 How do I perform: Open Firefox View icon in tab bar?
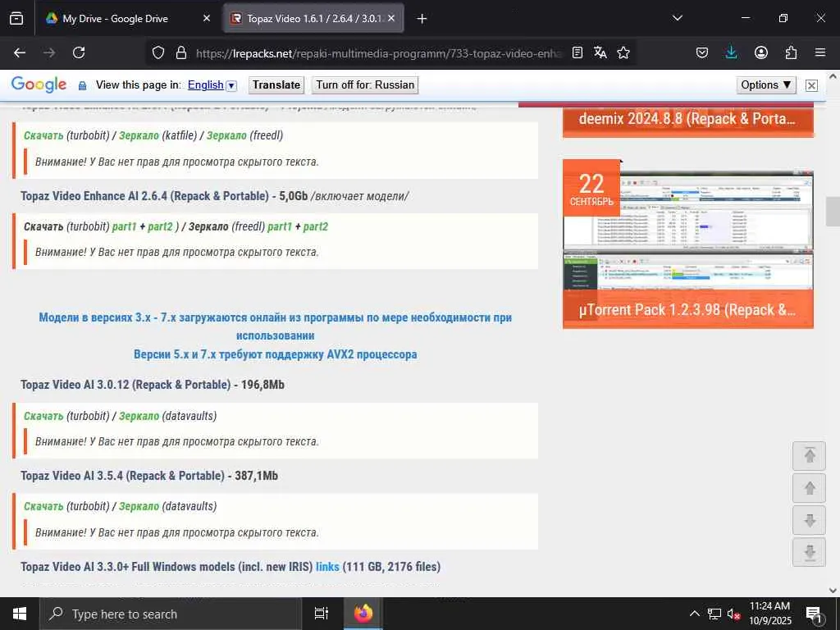[16, 18]
